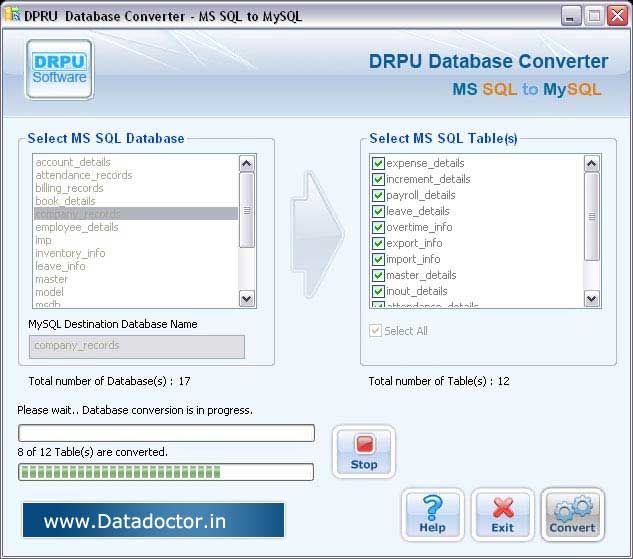
Task: Uncheck the increment_details table checkbox
Action: point(378,179)
